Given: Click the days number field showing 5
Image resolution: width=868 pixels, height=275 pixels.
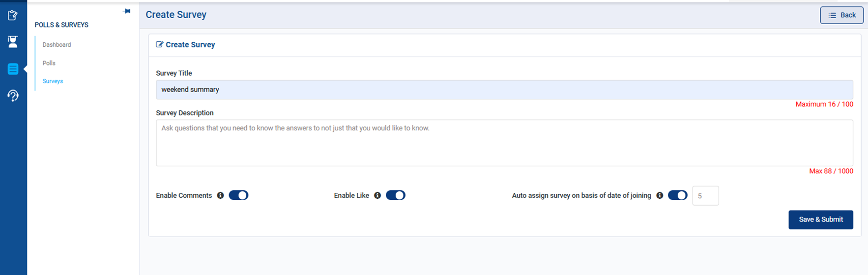Looking at the screenshot, I should (705, 196).
